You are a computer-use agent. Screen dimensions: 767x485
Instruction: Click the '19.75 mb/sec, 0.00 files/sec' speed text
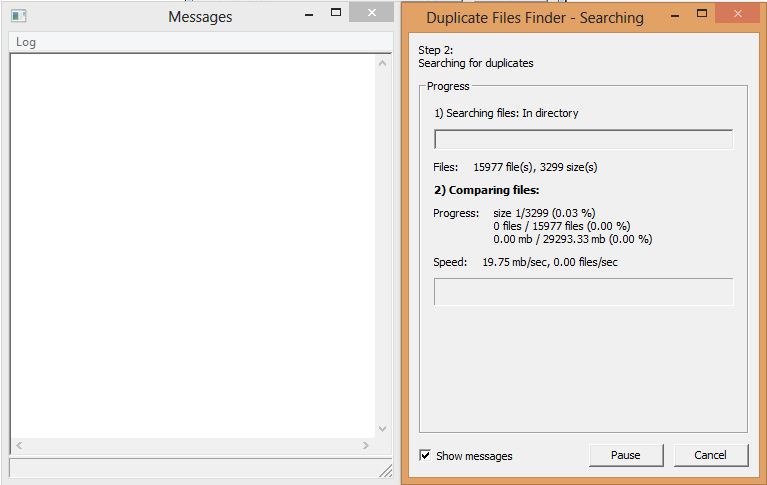coord(550,262)
